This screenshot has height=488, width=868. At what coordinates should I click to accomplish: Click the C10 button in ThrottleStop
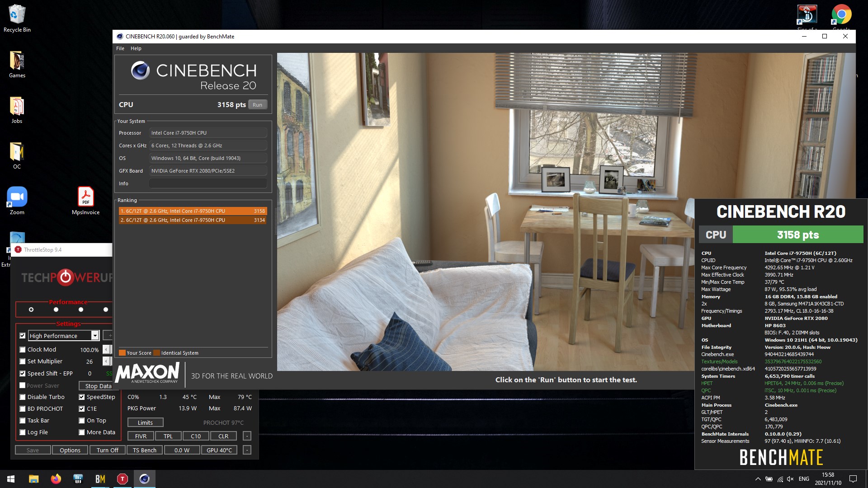(196, 436)
